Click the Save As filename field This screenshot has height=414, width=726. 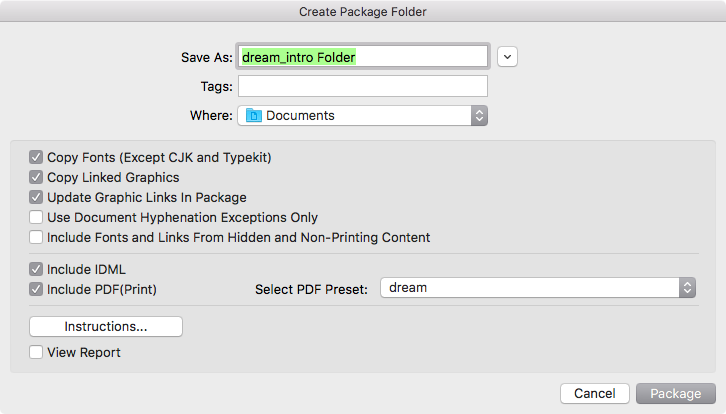pos(363,57)
